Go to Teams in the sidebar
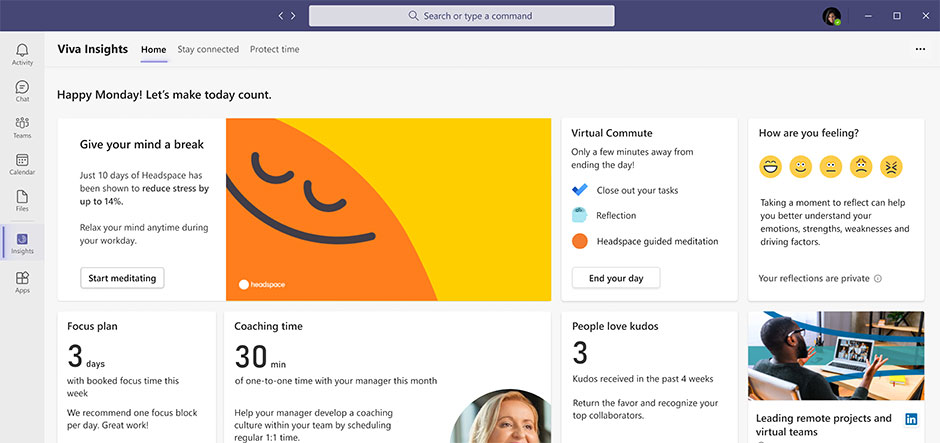 coord(22,127)
